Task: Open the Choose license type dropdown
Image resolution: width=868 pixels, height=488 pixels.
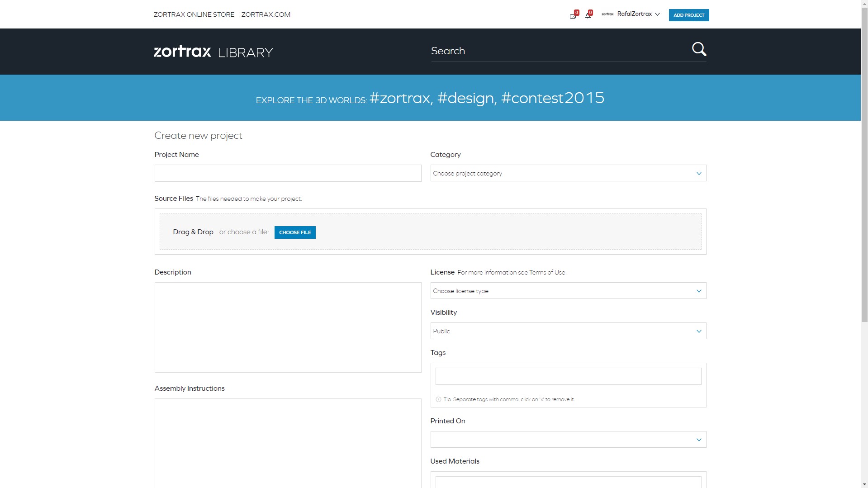Action: pos(568,291)
